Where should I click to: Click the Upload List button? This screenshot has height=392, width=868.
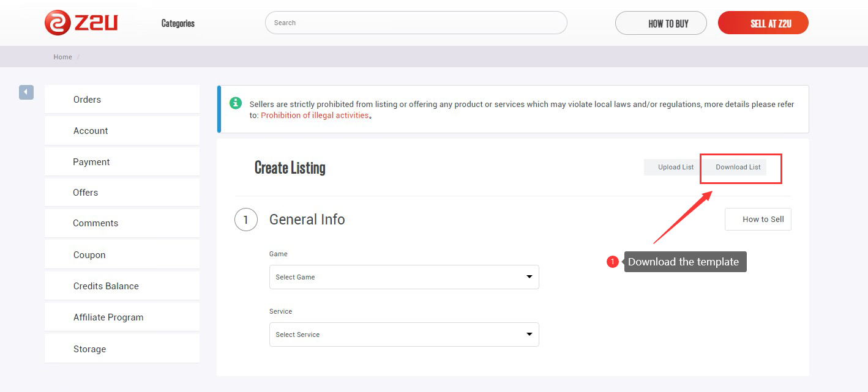[x=675, y=167]
